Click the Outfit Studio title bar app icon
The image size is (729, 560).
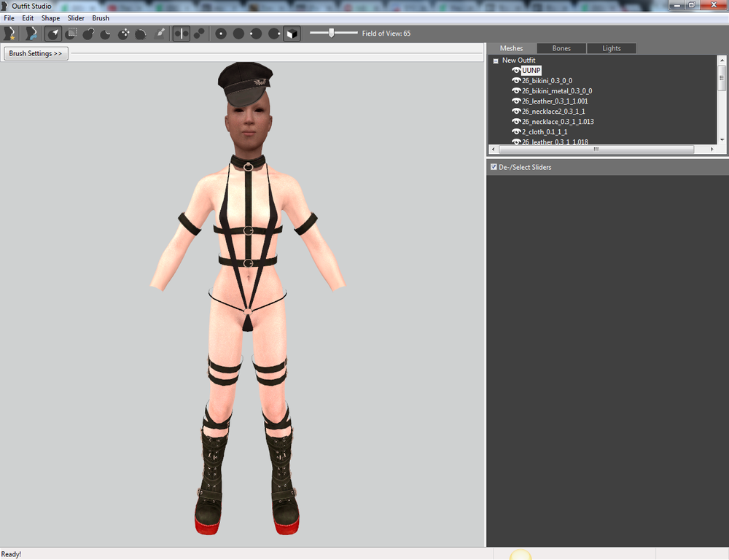pos(4,6)
